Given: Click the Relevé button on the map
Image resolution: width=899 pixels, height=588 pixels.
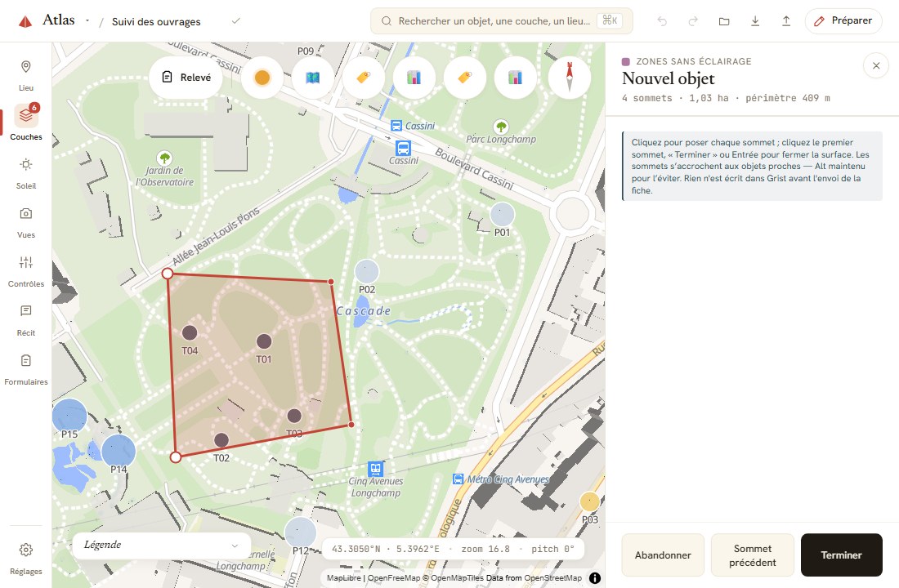Looking at the screenshot, I should [x=187, y=78].
